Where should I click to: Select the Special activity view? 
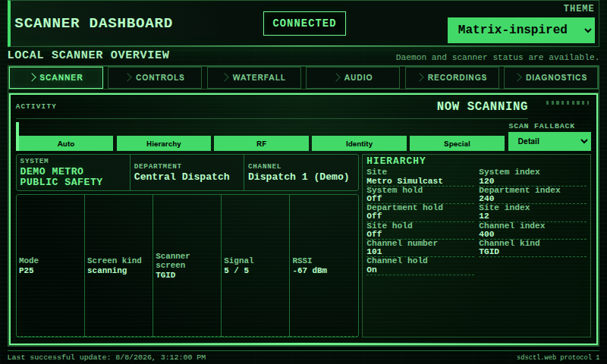[x=457, y=143]
